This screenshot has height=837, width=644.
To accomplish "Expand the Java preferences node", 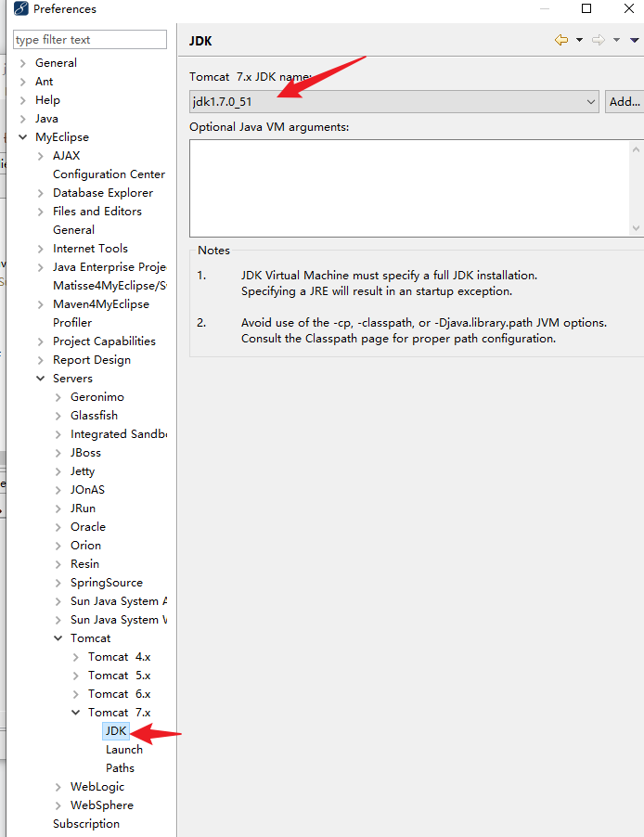I will (x=23, y=119).
